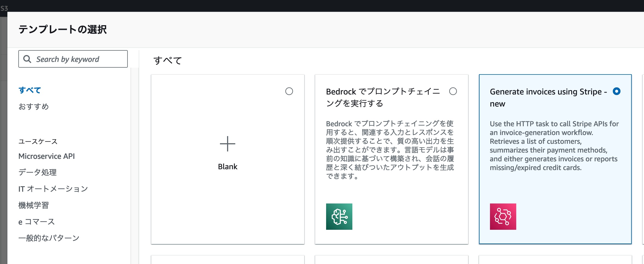Select the Generate invoices using Stripe radio button
644x264 pixels.
coord(616,91)
